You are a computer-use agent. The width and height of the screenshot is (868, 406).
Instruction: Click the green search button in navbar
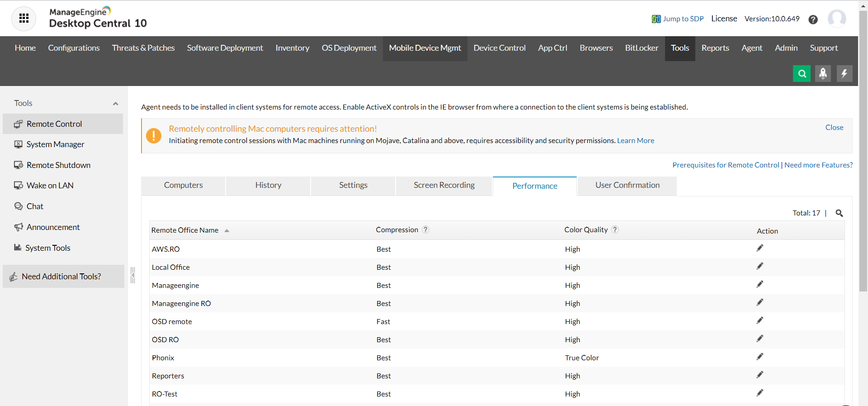point(802,73)
